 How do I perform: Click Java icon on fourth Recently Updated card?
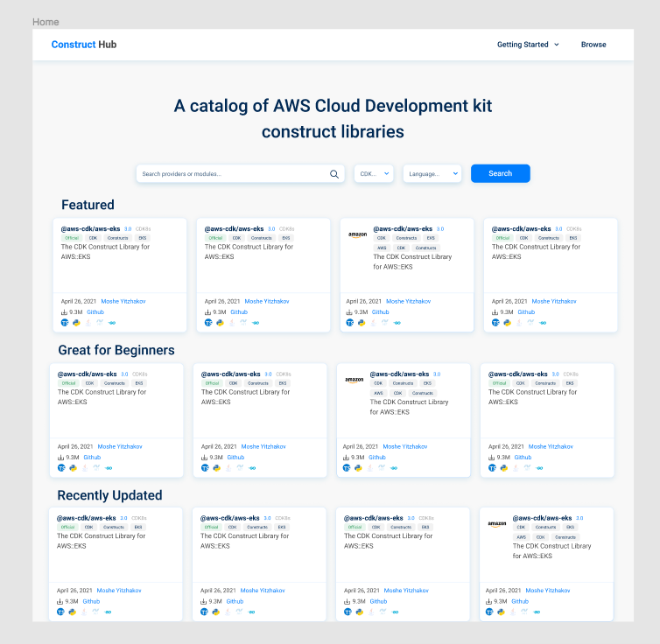tap(513, 612)
